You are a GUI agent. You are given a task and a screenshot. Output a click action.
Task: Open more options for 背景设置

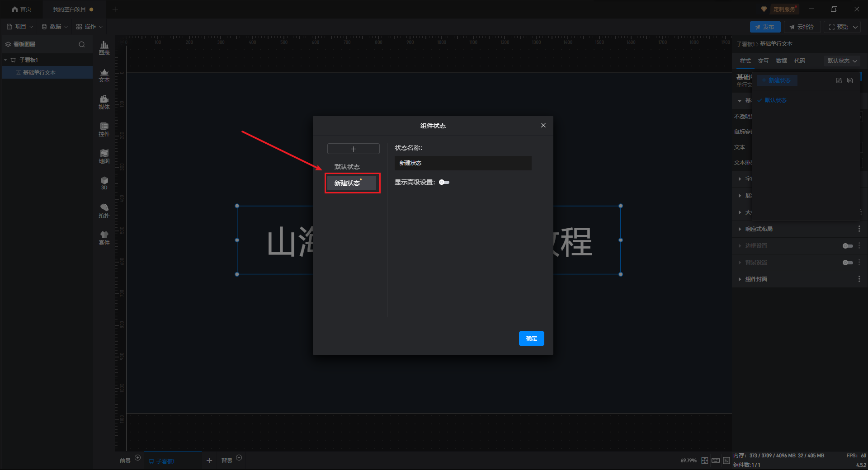[x=859, y=263]
